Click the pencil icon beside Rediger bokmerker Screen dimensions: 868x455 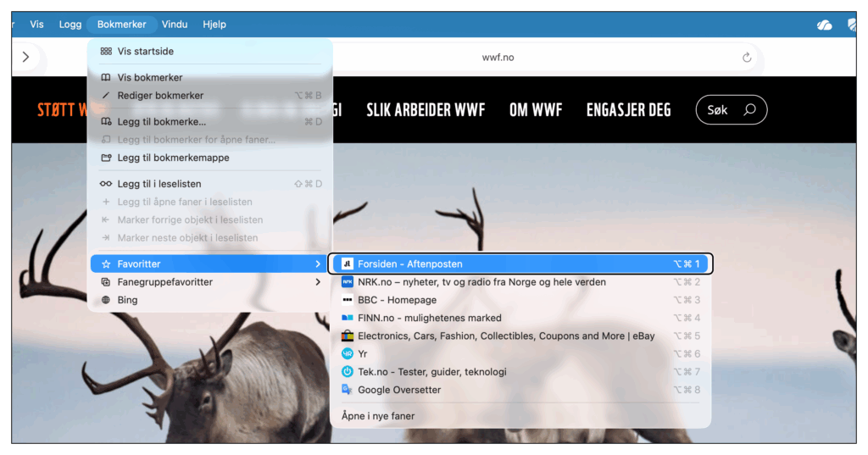pyautogui.click(x=106, y=95)
